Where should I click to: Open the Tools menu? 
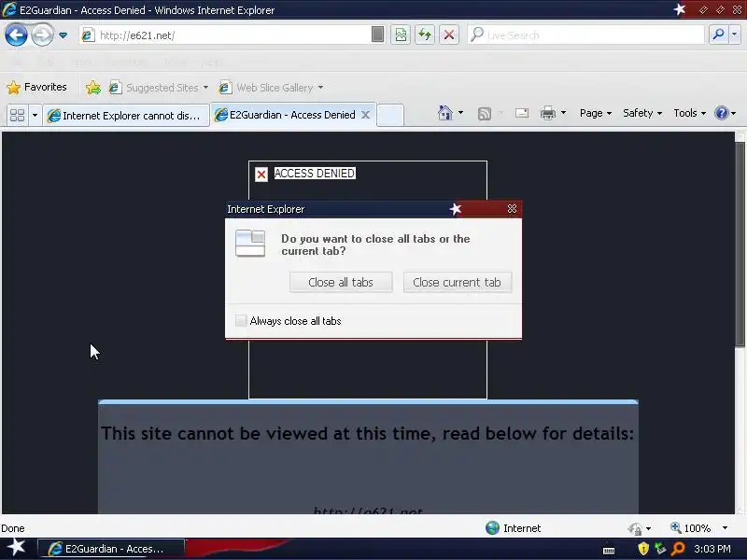point(689,113)
